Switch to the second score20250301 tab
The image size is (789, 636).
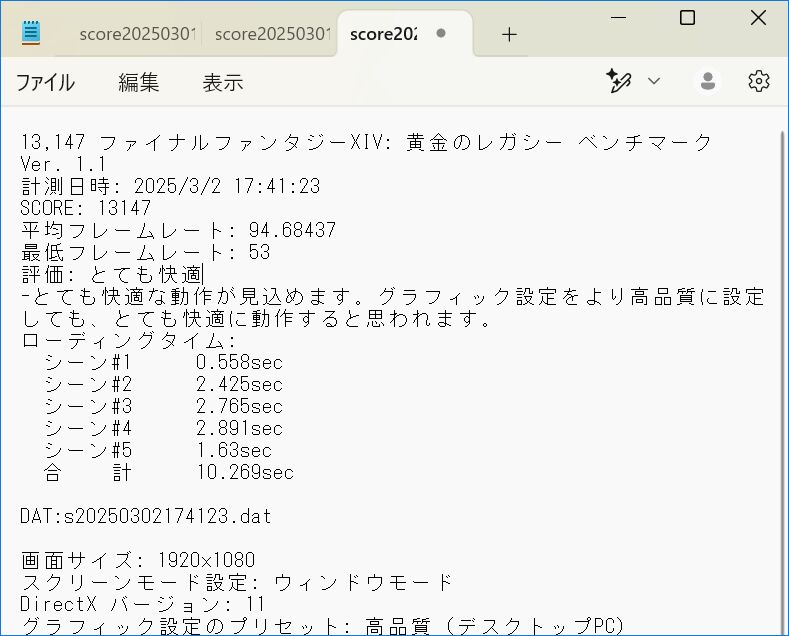(x=273, y=34)
